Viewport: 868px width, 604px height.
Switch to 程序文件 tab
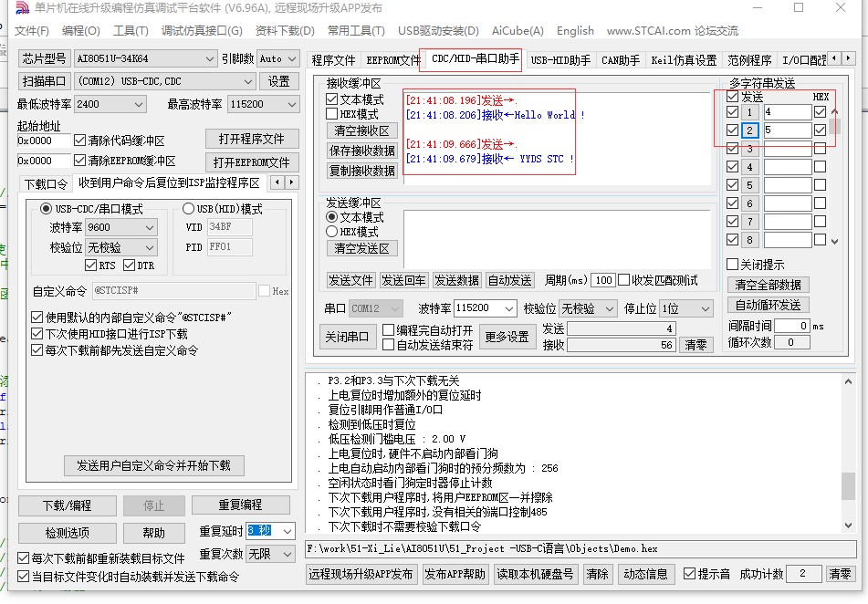333,60
